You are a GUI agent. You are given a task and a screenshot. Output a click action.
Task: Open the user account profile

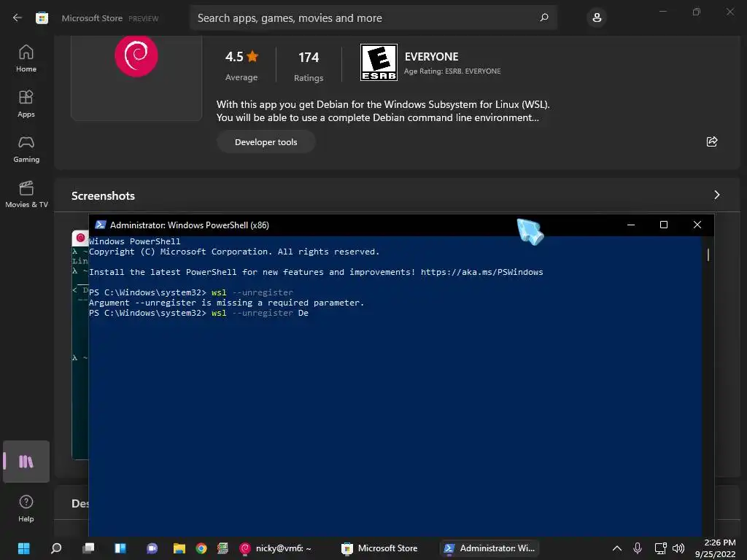click(x=597, y=18)
